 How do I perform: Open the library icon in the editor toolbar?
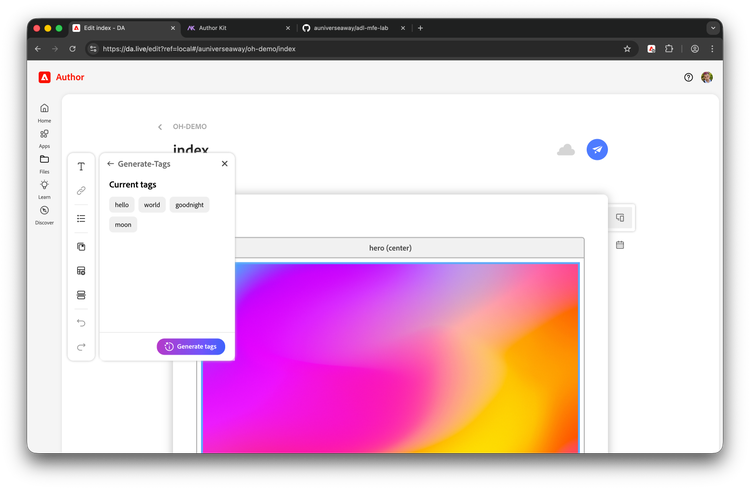[x=81, y=246]
